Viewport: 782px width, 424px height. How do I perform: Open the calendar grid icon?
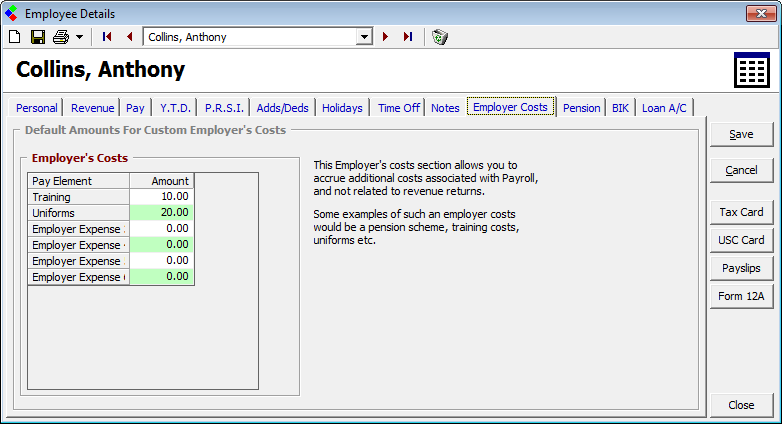click(751, 72)
